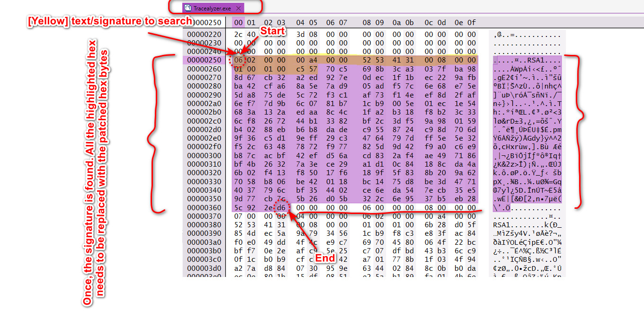Click offset label 00000260
644x330 pixels.
point(204,69)
